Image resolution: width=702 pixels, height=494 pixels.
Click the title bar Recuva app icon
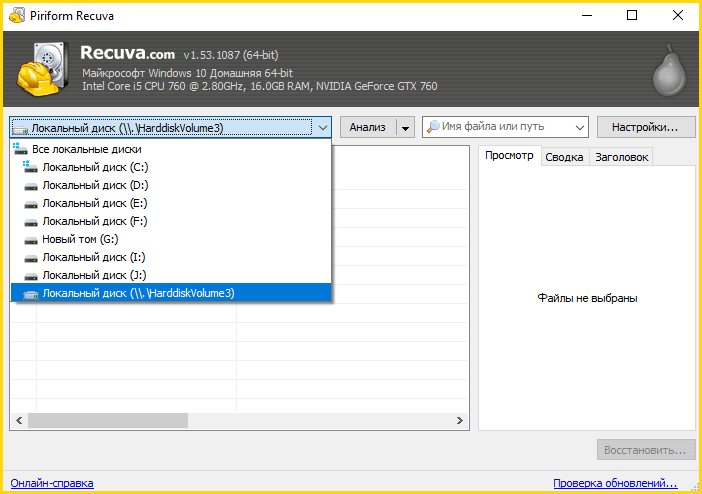point(17,16)
